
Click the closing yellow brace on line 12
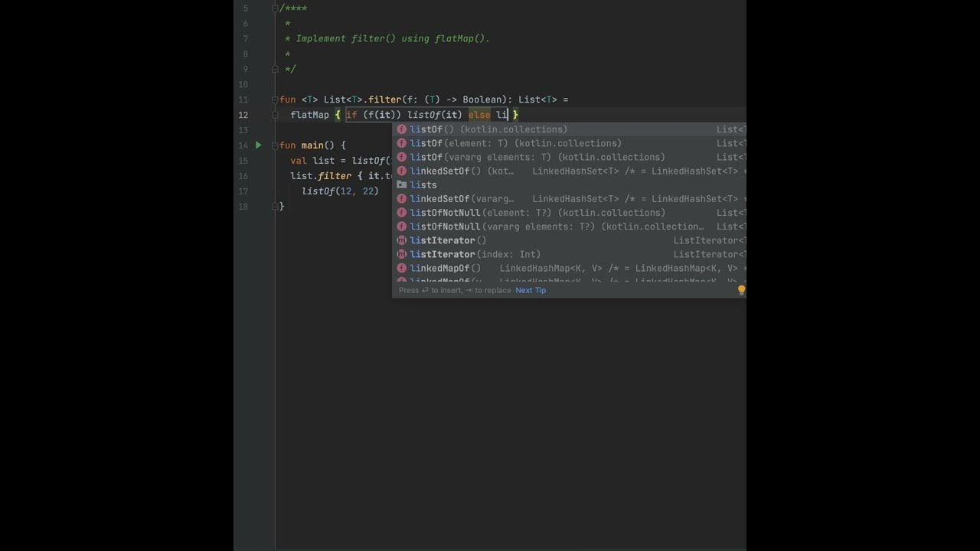[x=516, y=115]
